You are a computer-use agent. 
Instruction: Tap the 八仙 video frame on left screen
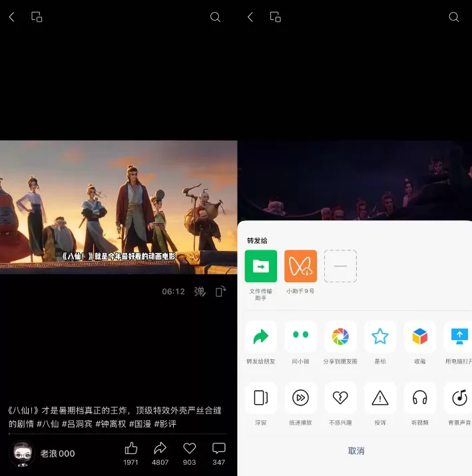click(118, 207)
